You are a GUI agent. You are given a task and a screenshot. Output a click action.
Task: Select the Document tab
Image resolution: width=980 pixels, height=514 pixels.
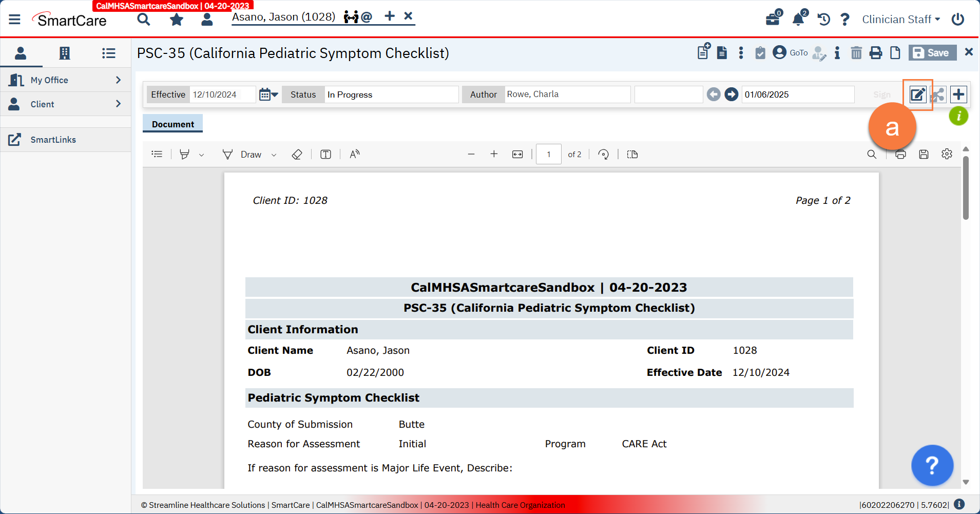coord(172,124)
